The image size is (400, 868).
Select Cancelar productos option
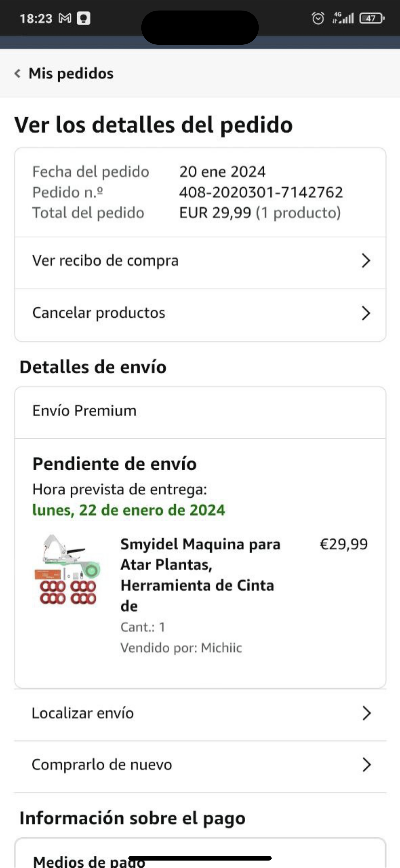99,313
